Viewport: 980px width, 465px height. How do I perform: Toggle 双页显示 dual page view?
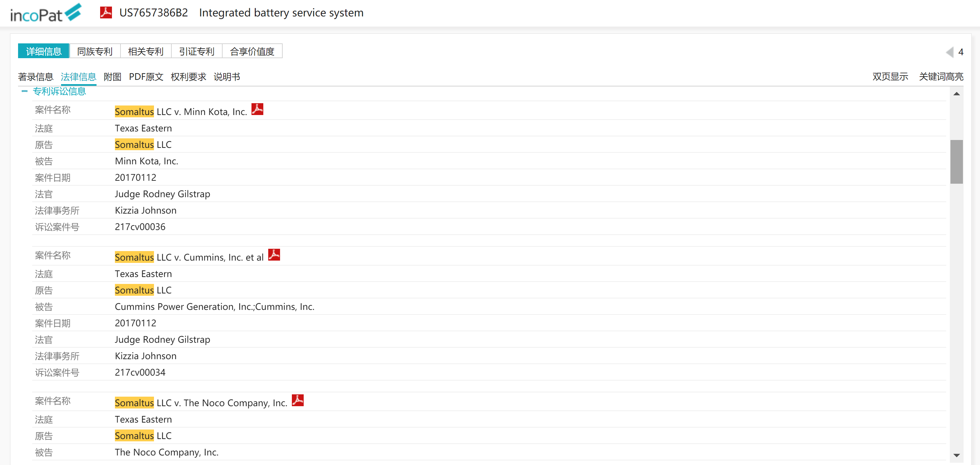[x=890, y=77]
